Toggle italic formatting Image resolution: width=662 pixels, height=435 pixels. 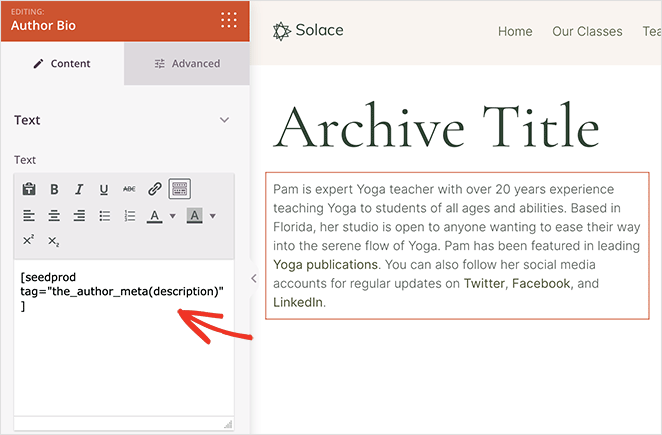pos(79,189)
